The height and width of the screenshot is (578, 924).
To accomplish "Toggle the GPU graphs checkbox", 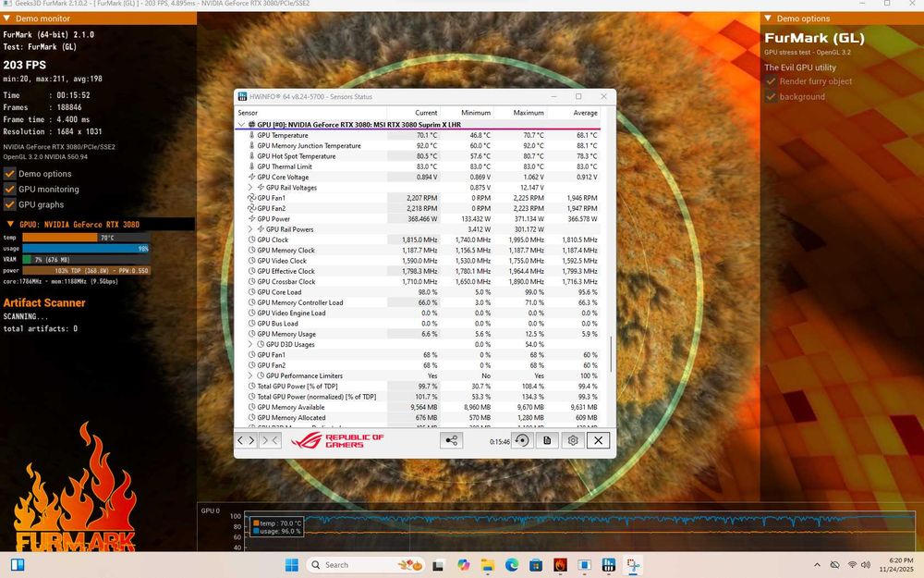I will coord(9,204).
